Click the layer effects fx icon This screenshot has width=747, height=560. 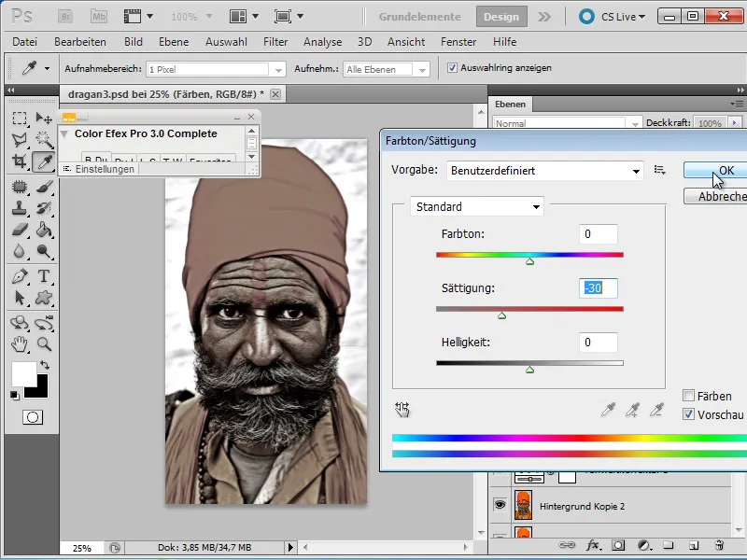coord(593,545)
